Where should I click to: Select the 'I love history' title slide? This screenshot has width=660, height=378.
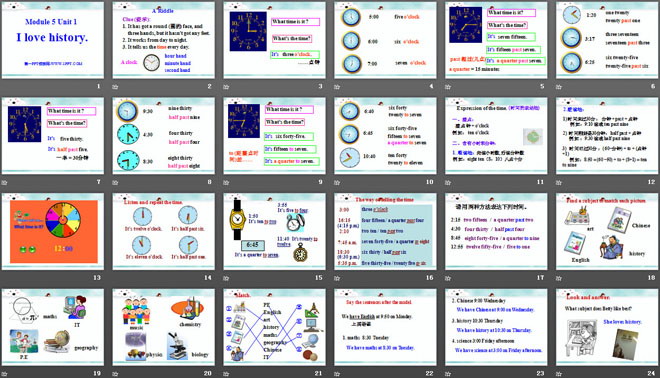point(53,40)
